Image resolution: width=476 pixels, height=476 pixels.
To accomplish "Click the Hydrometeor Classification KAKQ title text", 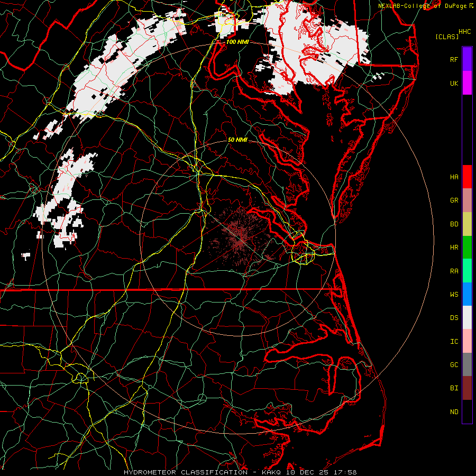I will pyautogui.click(x=240, y=472).
